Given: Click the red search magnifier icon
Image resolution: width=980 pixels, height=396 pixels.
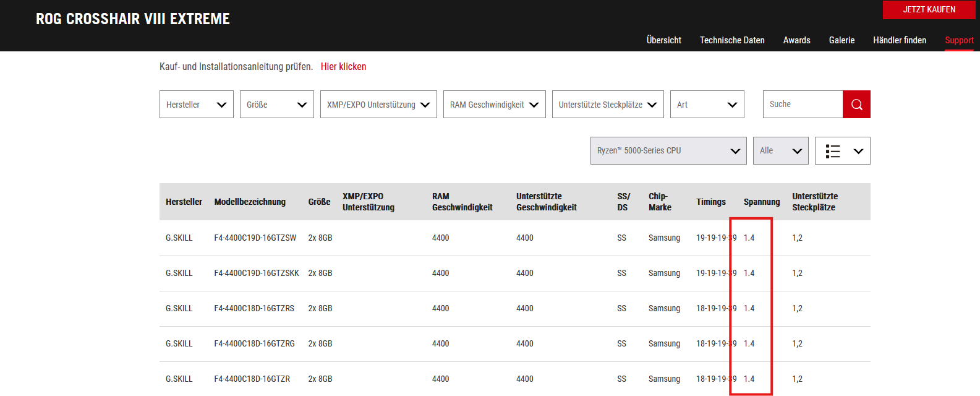Looking at the screenshot, I should coord(856,104).
